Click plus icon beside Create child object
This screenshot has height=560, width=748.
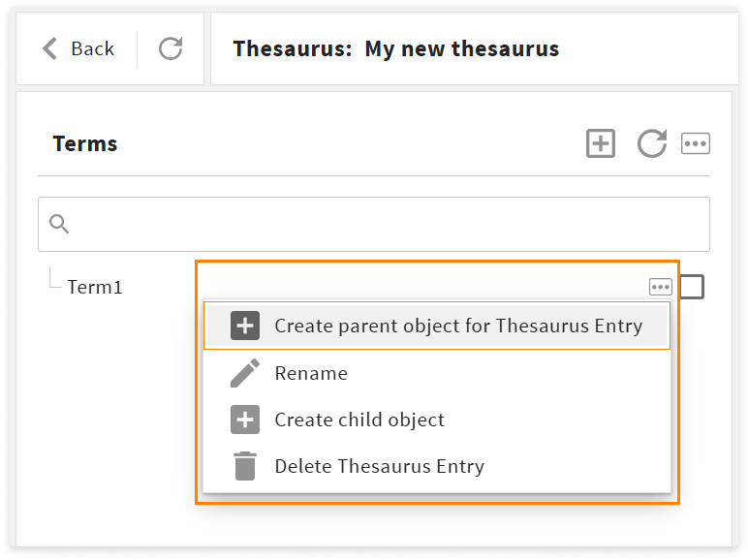(245, 420)
